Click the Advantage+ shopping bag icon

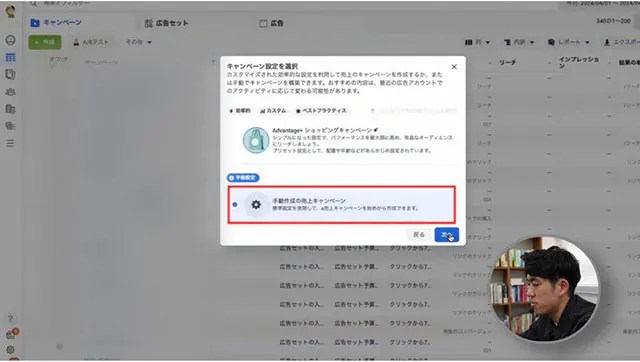click(x=256, y=140)
